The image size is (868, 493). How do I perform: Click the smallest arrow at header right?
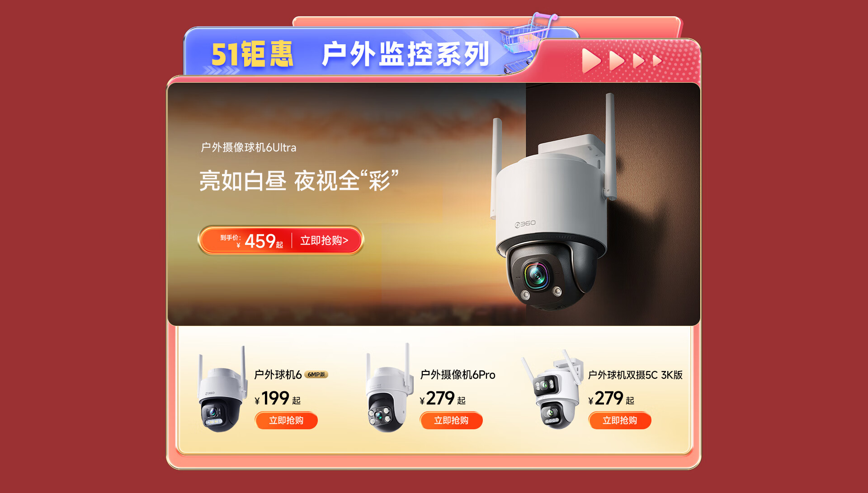pos(657,61)
